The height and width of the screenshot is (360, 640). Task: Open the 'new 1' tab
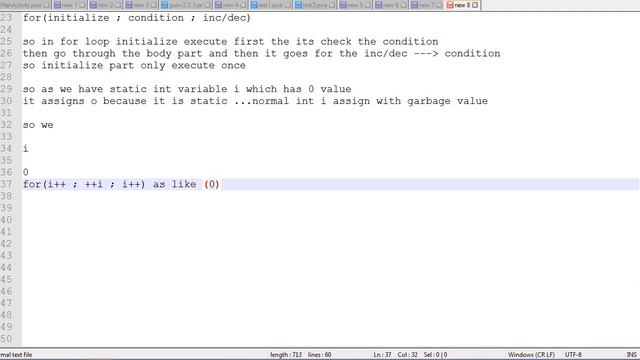[69, 5]
